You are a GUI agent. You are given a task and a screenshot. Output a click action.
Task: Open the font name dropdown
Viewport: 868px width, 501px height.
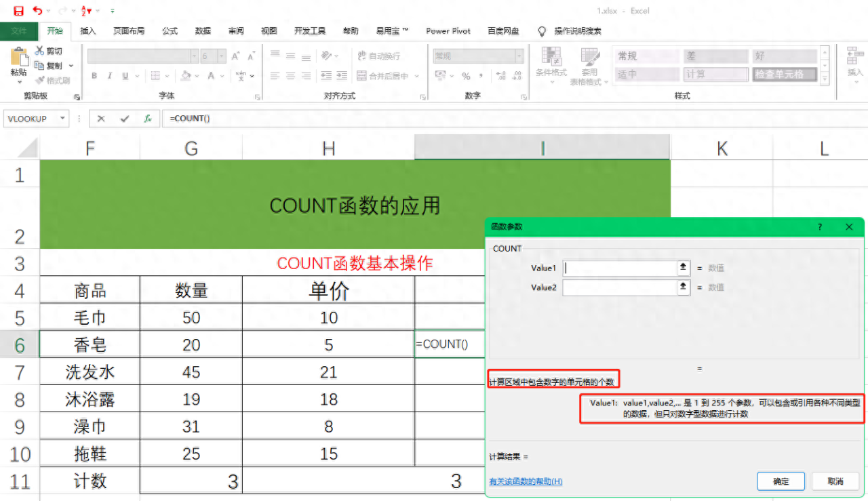click(x=194, y=56)
